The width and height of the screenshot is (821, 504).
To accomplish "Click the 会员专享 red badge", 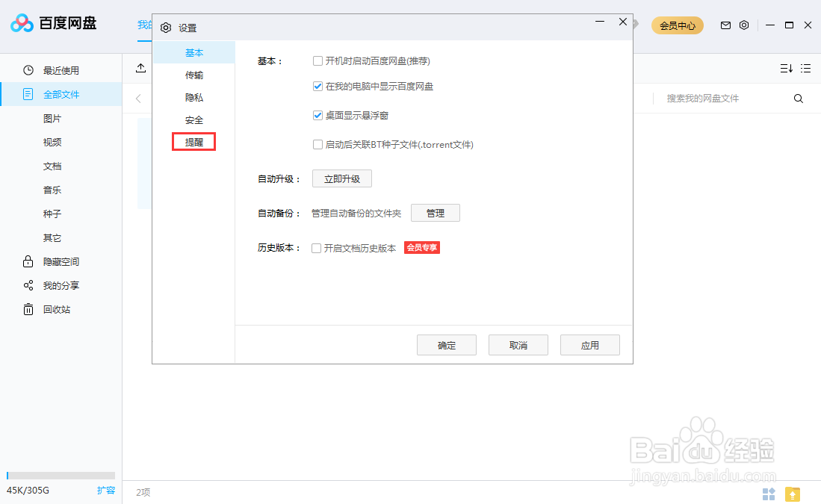I will pos(422,248).
